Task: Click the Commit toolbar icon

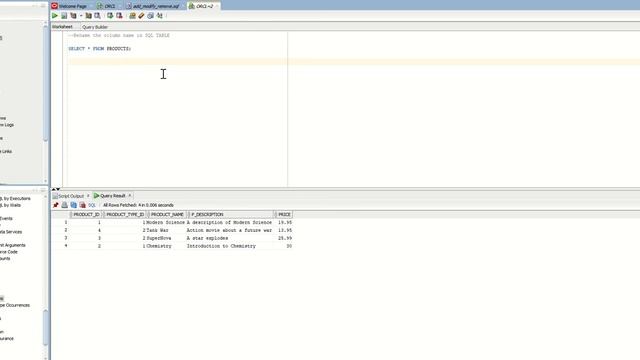Action: 110,16
